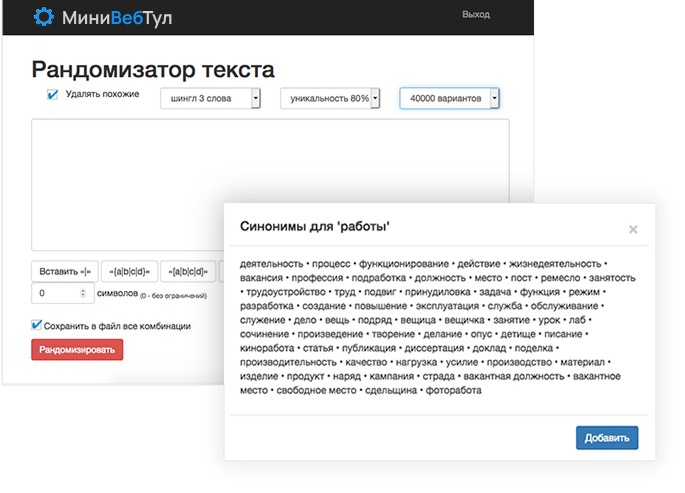The width and height of the screenshot is (685, 493).
Task: Click the character limit stepper arrows
Action: 84,294
